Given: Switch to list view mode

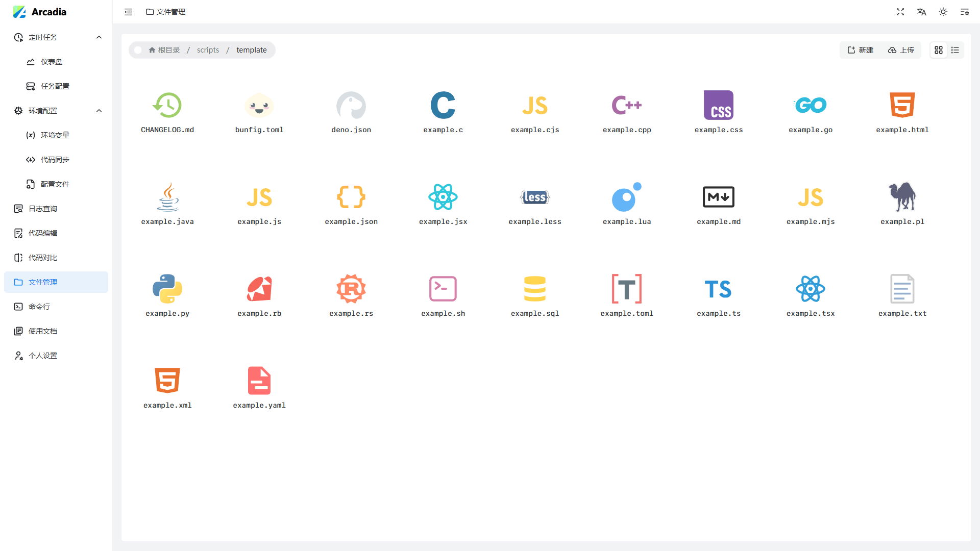Looking at the screenshot, I should [955, 50].
